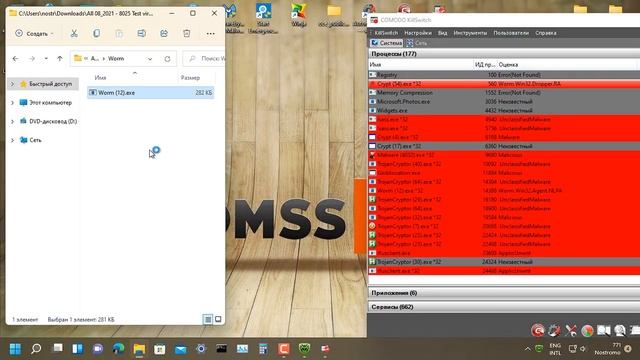Switch to the Система tab in KillSwitch
This screenshot has width=640, height=360.
point(387,43)
